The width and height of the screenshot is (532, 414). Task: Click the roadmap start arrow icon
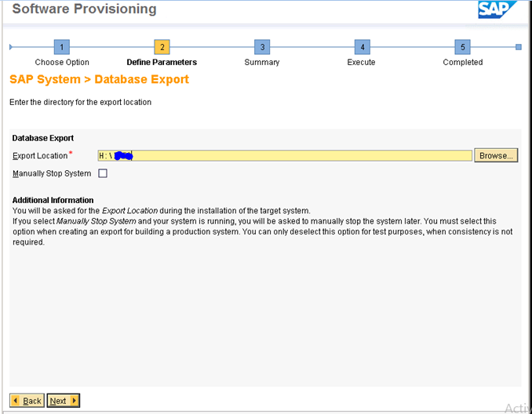tap(11, 47)
